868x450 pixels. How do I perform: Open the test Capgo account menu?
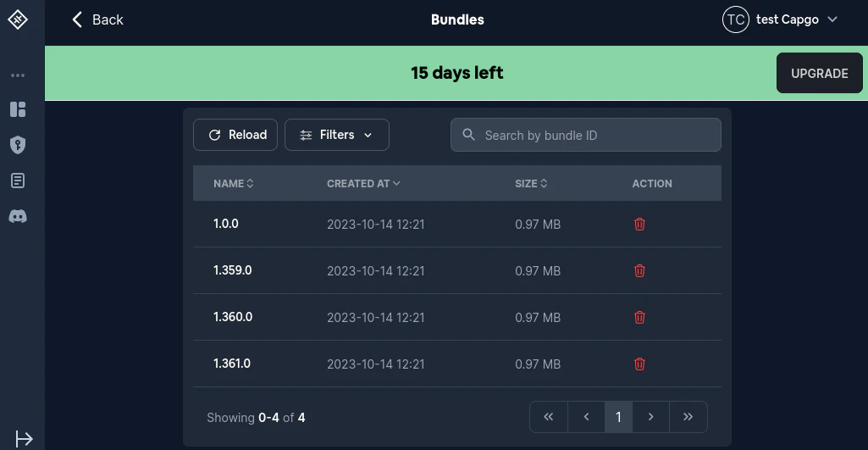pyautogui.click(x=780, y=19)
